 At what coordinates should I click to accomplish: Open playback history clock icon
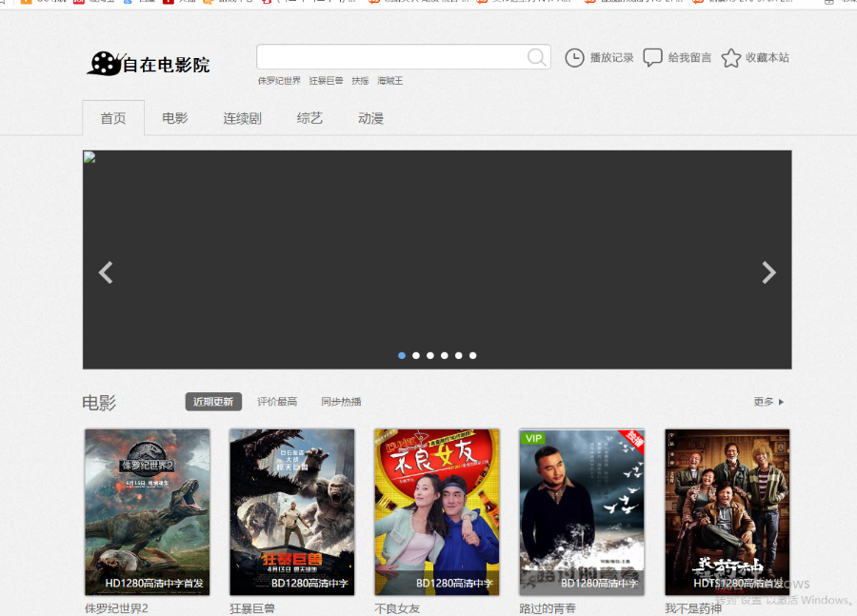(x=574, y=57)
